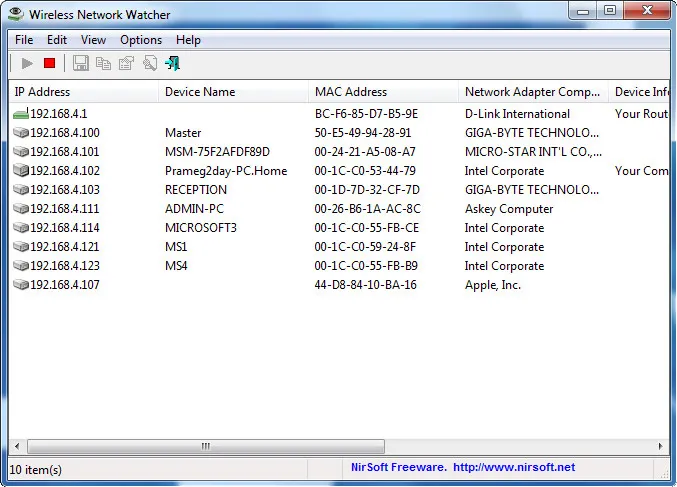Click the Device Information column header
677x487 pixels.
tap(639, 92)
